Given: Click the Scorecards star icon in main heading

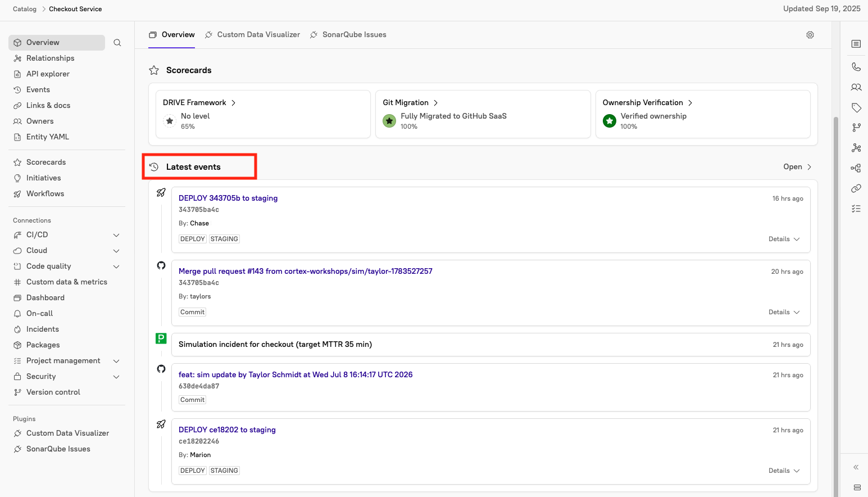Looking at the screenshot, I should 154,70.
